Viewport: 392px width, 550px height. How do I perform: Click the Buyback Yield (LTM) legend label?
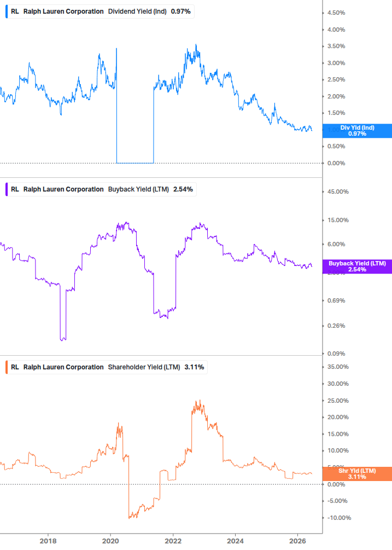click(x=138, y=189)
